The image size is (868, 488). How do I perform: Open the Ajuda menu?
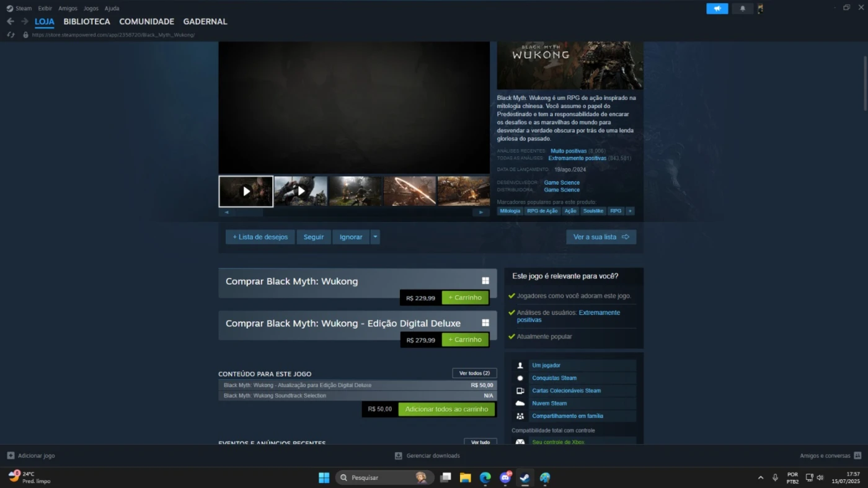112,8
